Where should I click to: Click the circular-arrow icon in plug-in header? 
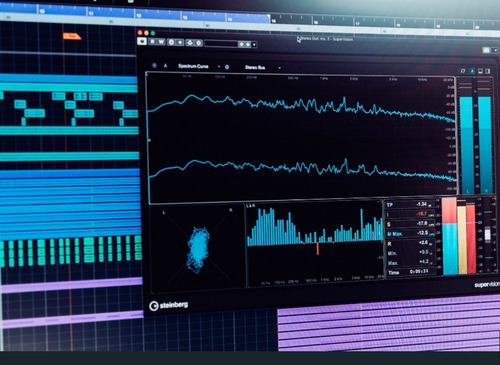click(190, 43)
